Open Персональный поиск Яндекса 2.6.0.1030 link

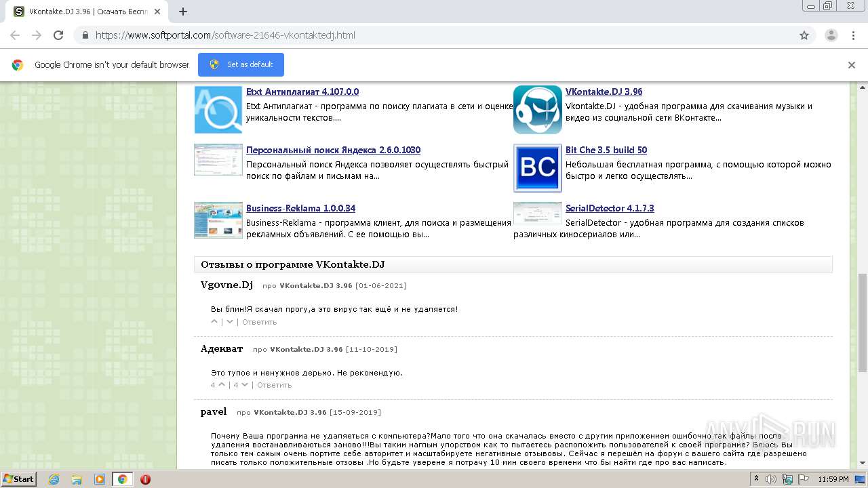coord(333,150)
